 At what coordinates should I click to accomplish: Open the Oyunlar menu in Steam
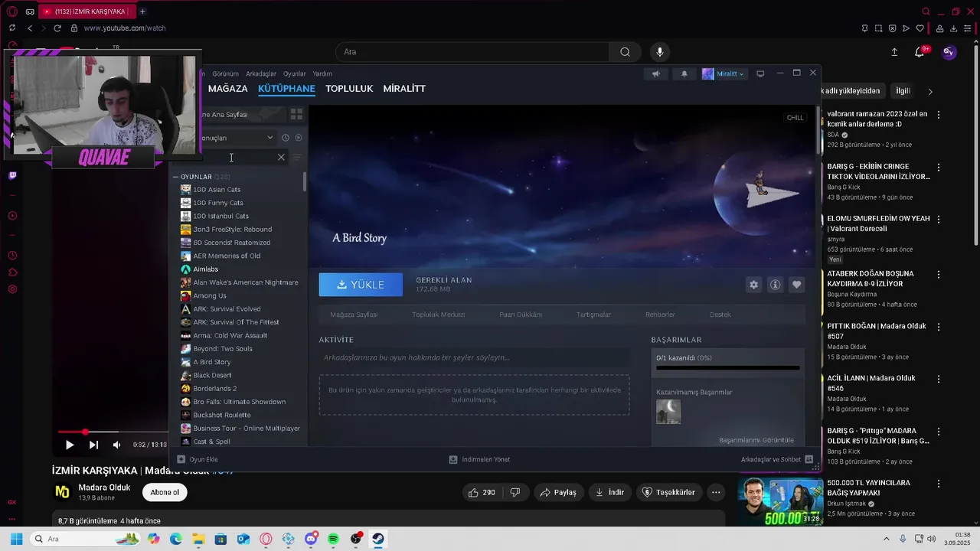pyautogui.click(x=295, y=74)
